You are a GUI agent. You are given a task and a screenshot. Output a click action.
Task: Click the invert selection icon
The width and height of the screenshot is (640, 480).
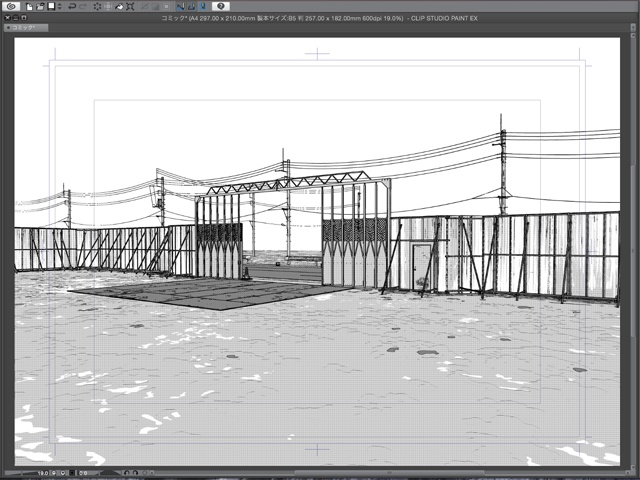(x=156, y=7)
